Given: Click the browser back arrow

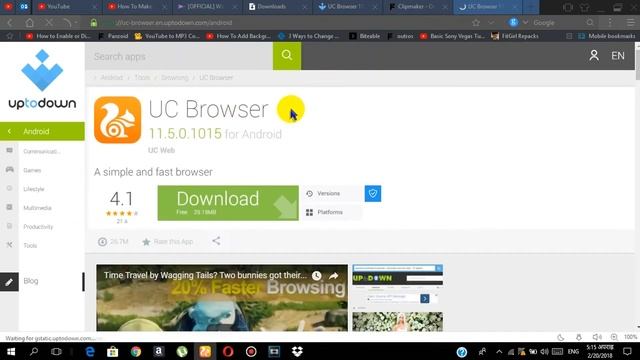Looking at the screenshot, I should click(10, 23).
